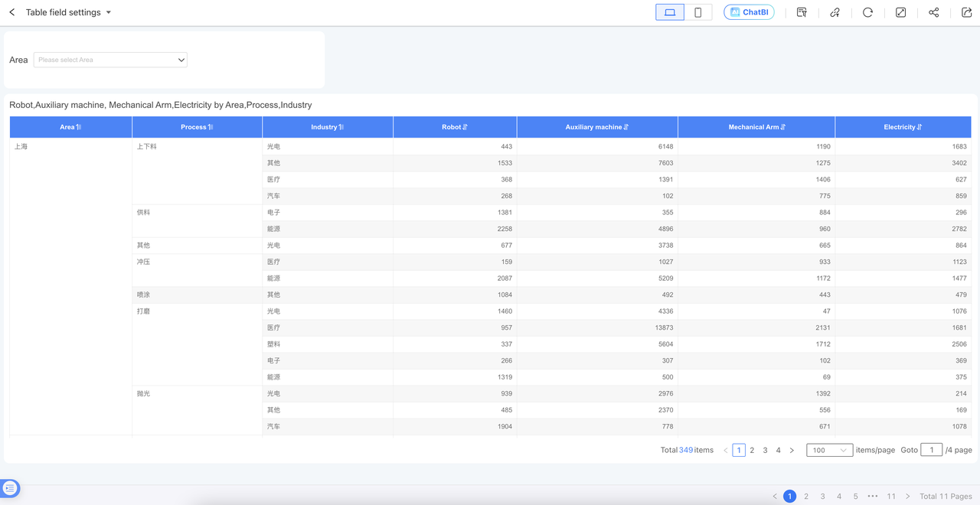Go to previous table page arrow

click(x=726, y=450)
